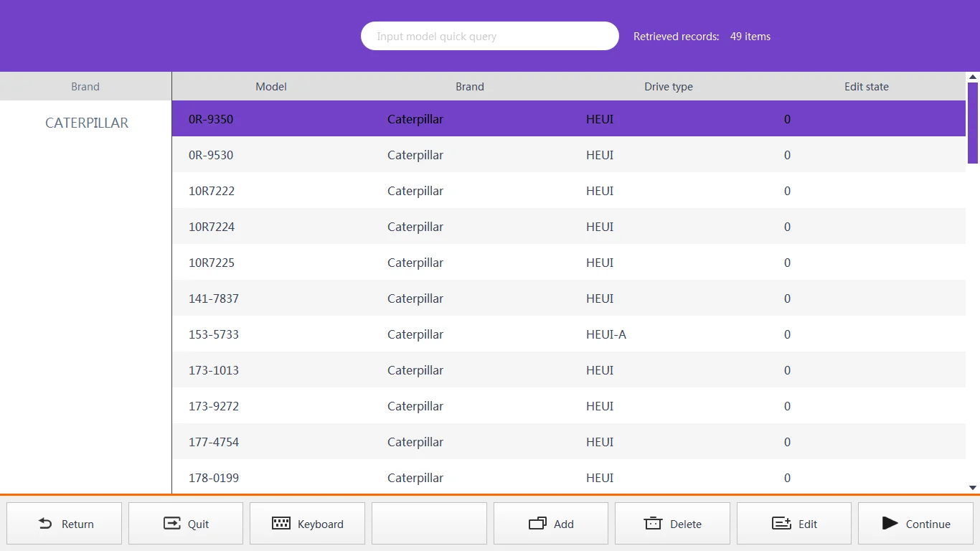Screen dimensions: 980x551
Task: Click HEUI drive type in 177-4754 row
Action: click(600, 442)
